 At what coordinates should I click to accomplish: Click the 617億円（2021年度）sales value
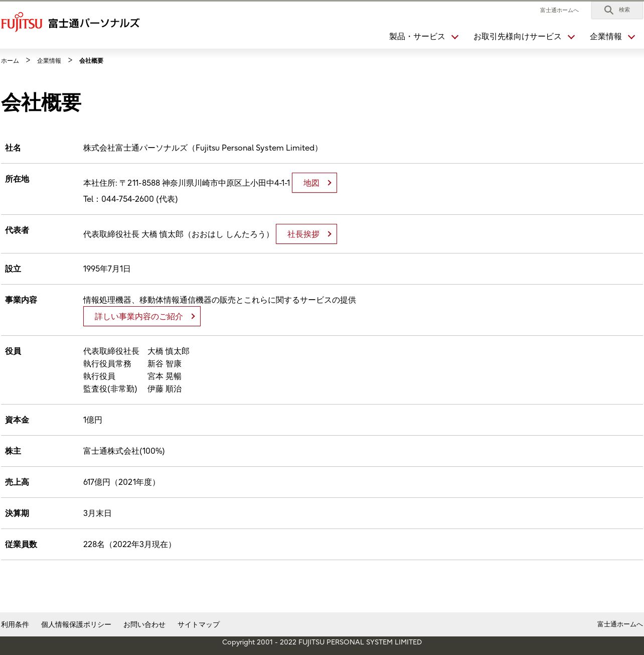121,482
